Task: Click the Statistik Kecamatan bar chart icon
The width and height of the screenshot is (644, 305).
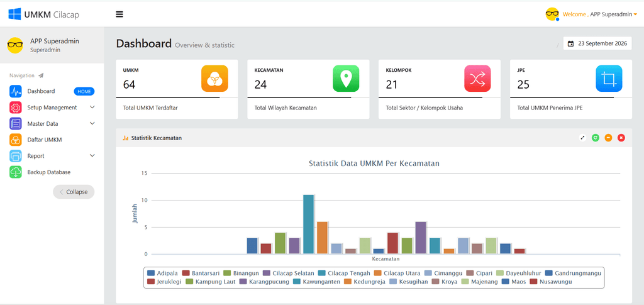Action: pos(126,138)
